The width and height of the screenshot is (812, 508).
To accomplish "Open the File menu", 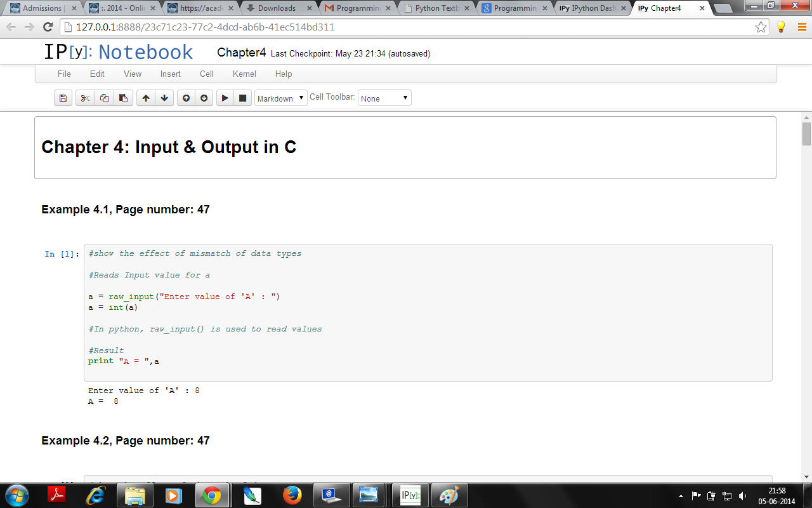I will coord(64,74).
